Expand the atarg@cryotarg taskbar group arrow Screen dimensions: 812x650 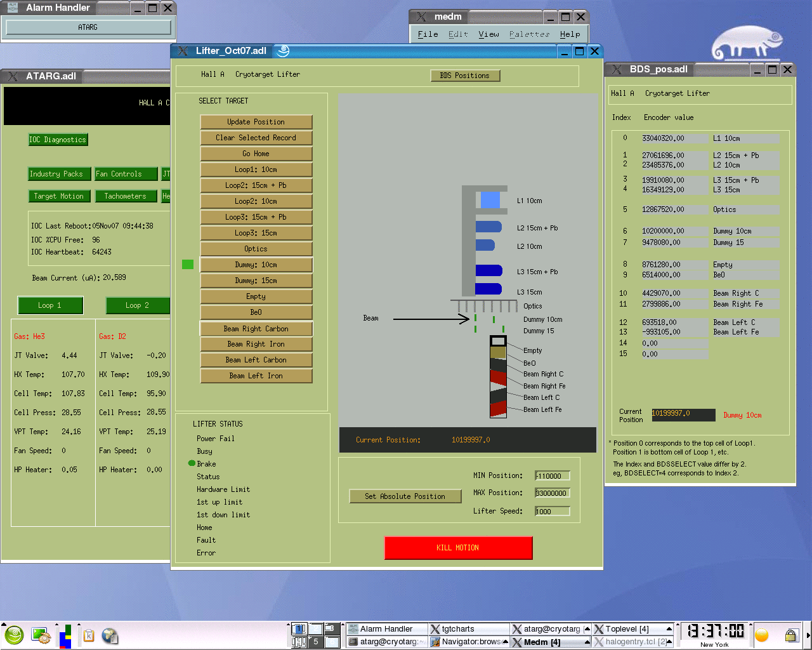[587, 629]
